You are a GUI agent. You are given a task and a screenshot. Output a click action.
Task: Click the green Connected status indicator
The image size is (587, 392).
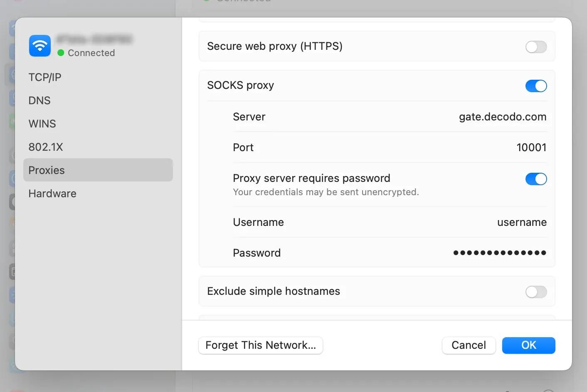61,53
